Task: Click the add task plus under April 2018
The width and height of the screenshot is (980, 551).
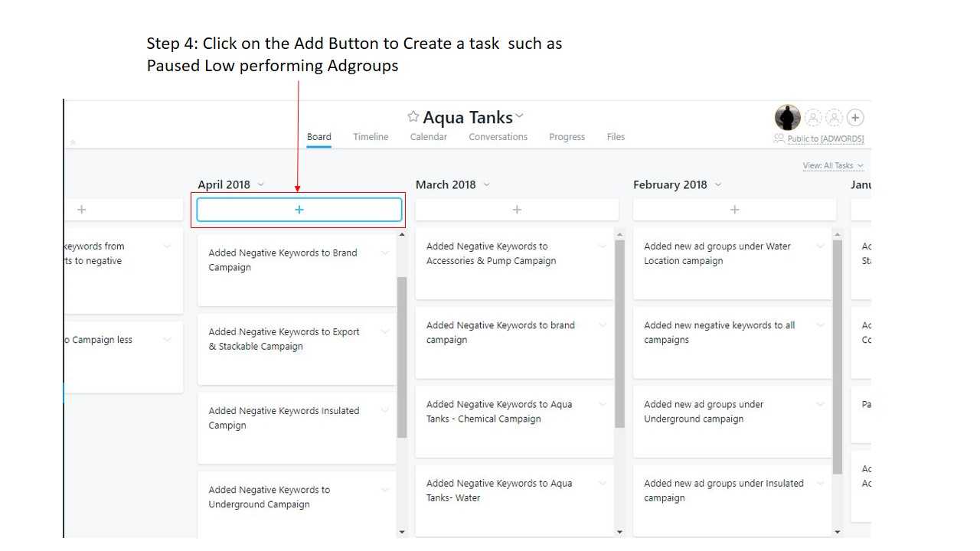Action: point(299,210)
